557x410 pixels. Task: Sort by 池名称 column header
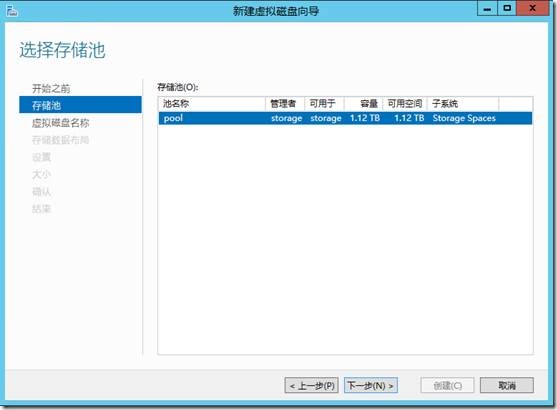[212, 104]
